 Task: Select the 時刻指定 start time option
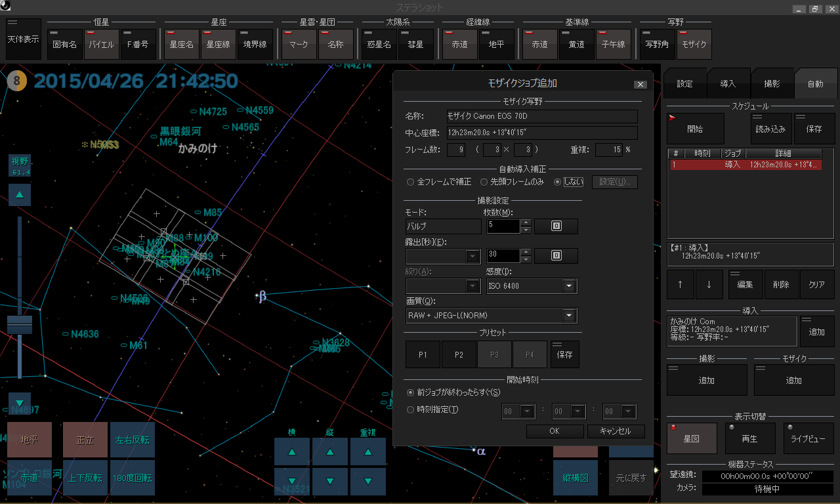(x=411, y=410)
